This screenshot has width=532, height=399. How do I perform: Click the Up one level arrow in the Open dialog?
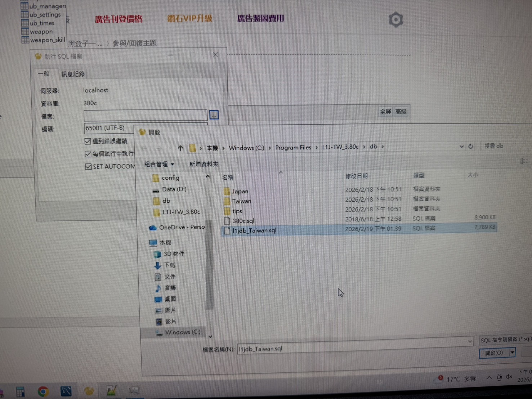[180, 148]
